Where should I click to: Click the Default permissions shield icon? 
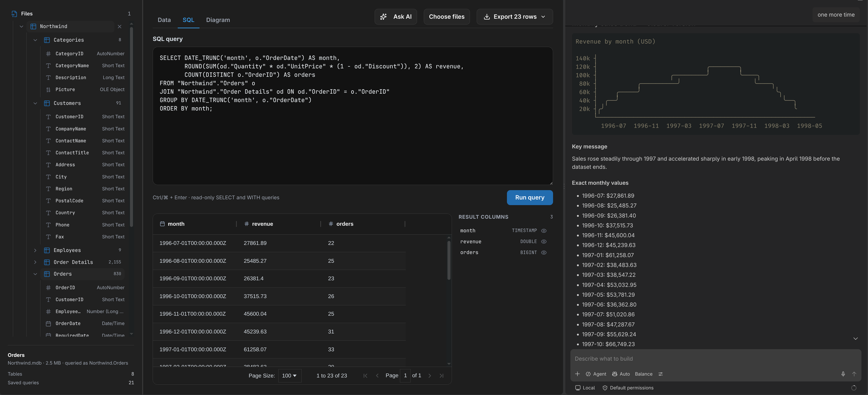click(x=605, y=388)
